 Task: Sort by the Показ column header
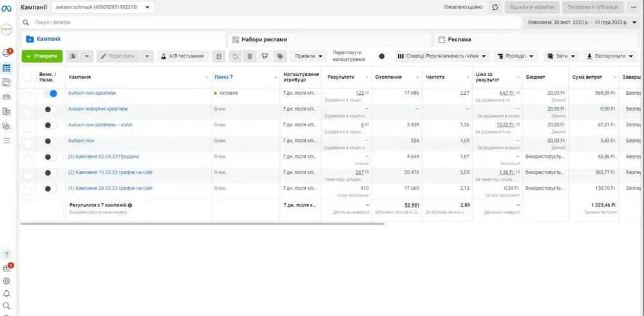click(x=224, y=77)
